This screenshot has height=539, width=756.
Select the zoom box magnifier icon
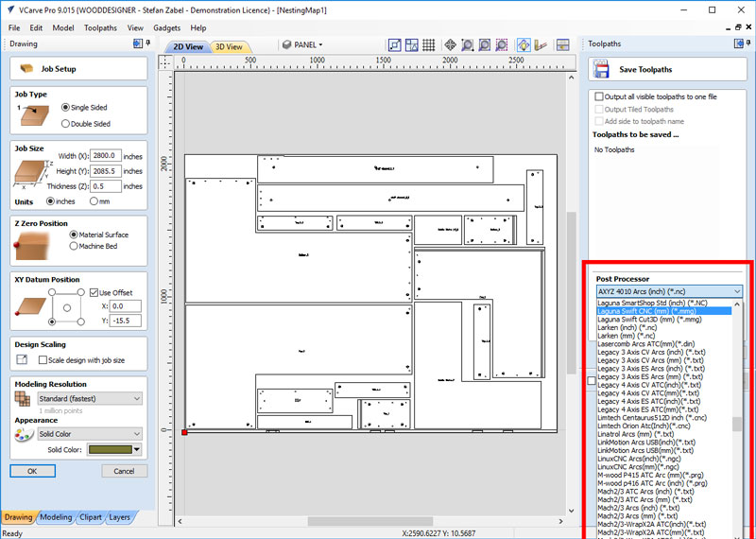click(x=467, y=45)
